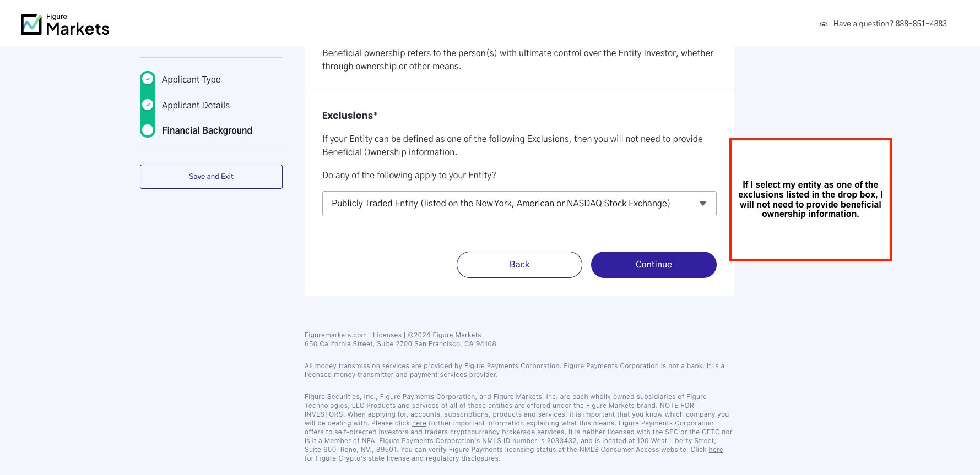This screenshot has width=980, height=475.
Task: Open the Figuremarkets.com footer link
Action: (335, 335)
